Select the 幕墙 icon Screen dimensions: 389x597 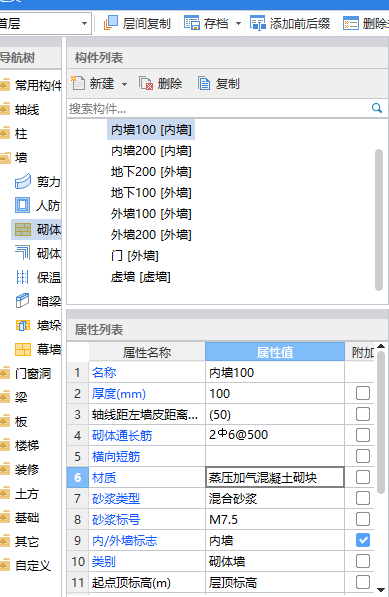[23, 349]
